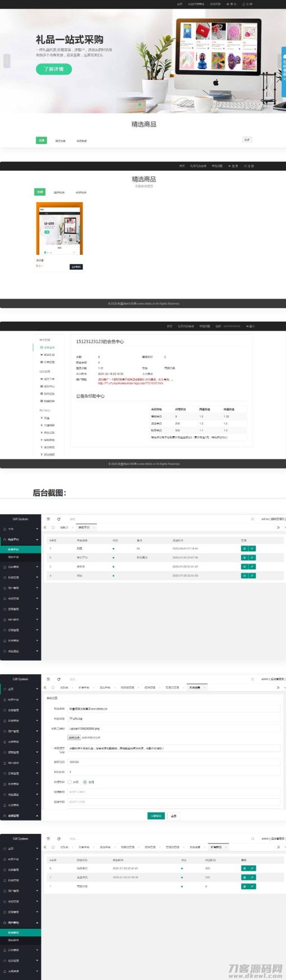Viewport: 286px width, 980px height.
Task: Click fullscreen icon in system settings admin header
Action: coord(252,679)
